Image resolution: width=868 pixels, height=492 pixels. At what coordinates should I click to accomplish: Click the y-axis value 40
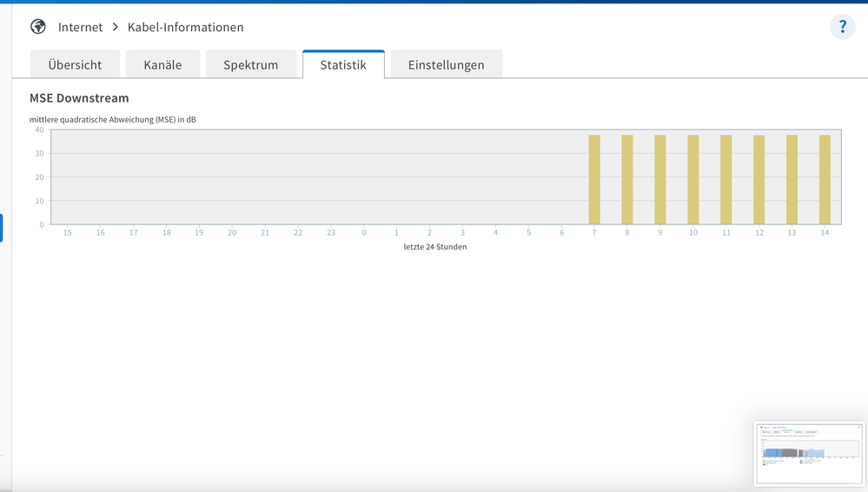point(39,130)
